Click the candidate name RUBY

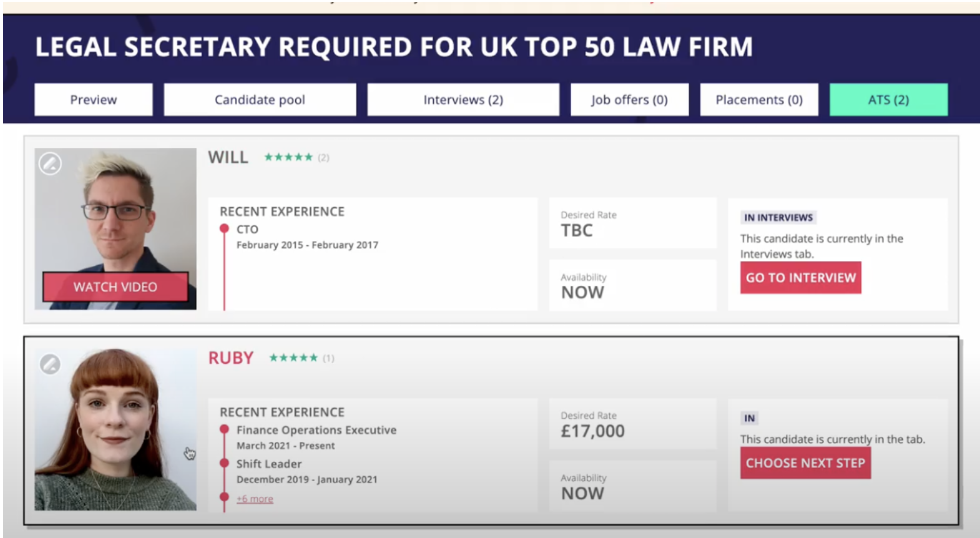[x=231, y=358]
